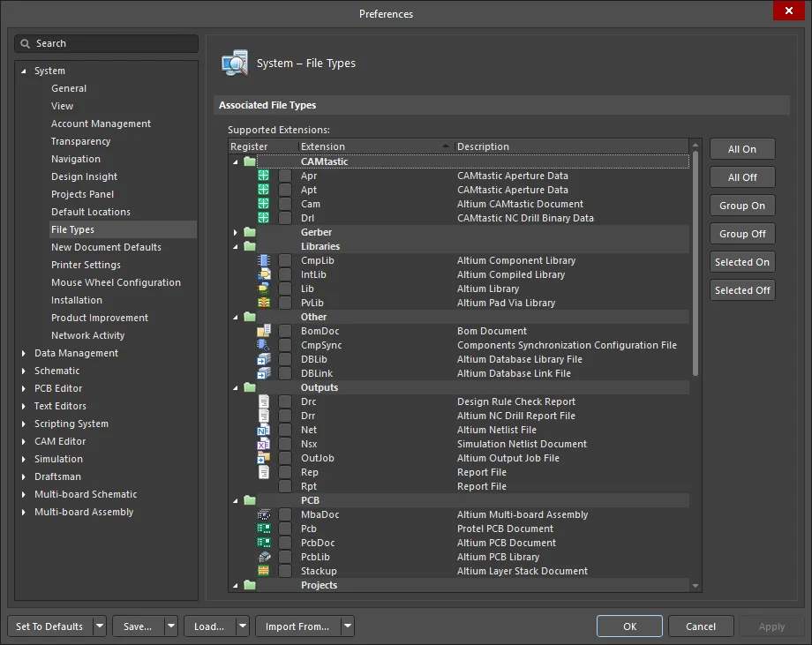Click the IntLib compiled library icon
The height and width of the screenshot is (645, 812).
coord(264,274)
